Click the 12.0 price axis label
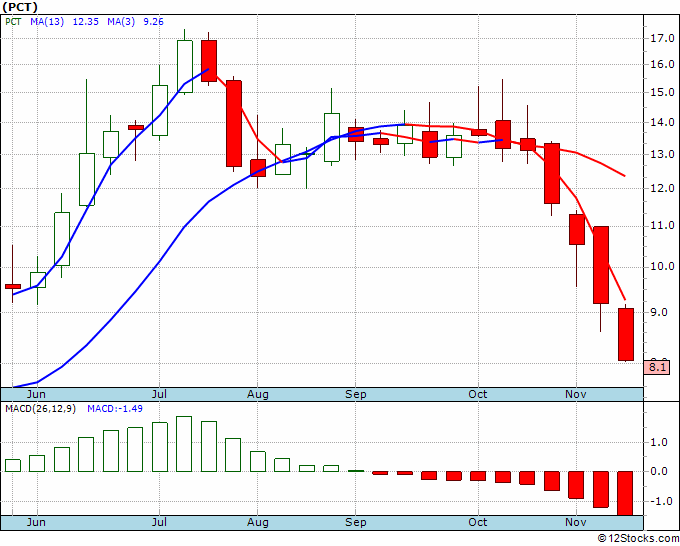The image size is (680, 546). click(662, 188)
